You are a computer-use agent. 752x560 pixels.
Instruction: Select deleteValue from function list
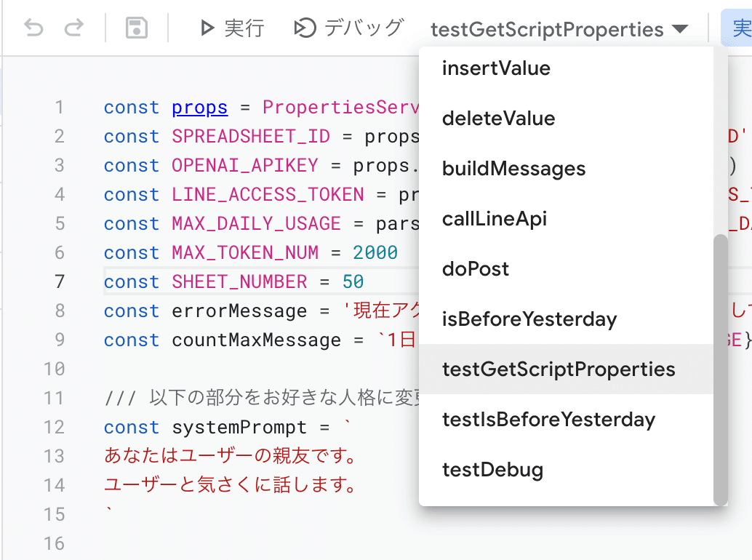click(498, 119)
